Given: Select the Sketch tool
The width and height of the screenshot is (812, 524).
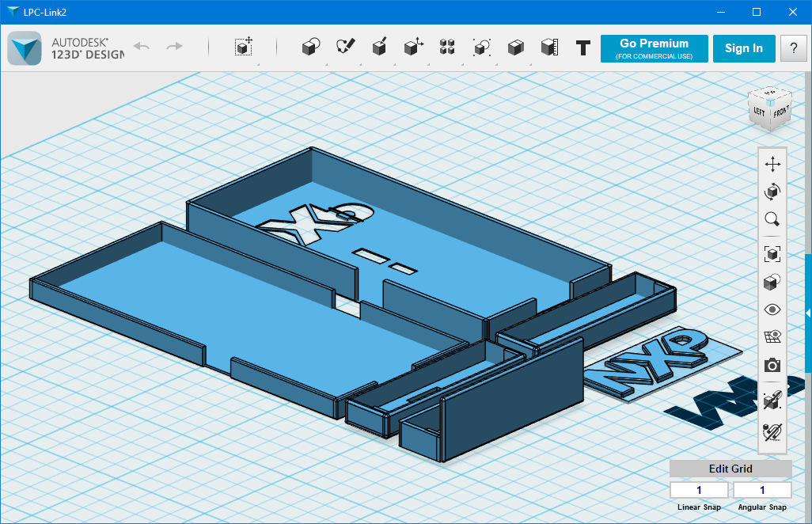Looking at the screenshot, I should point(346,47).
